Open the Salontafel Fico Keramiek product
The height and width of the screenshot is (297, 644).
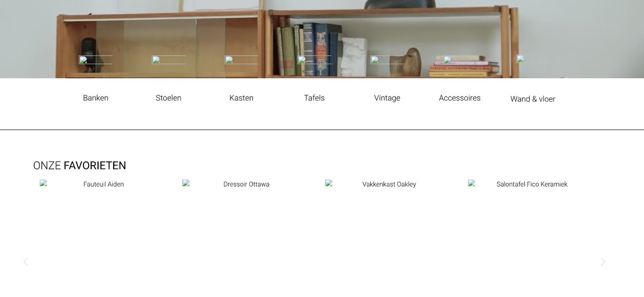tap(532, 184)
